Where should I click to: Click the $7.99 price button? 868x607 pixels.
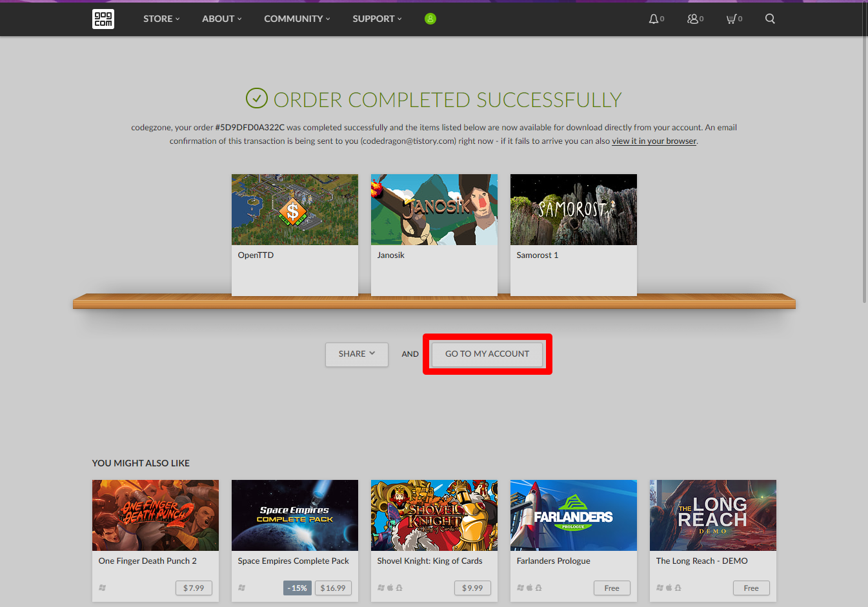pyautogui.click(x=194, y=588)
